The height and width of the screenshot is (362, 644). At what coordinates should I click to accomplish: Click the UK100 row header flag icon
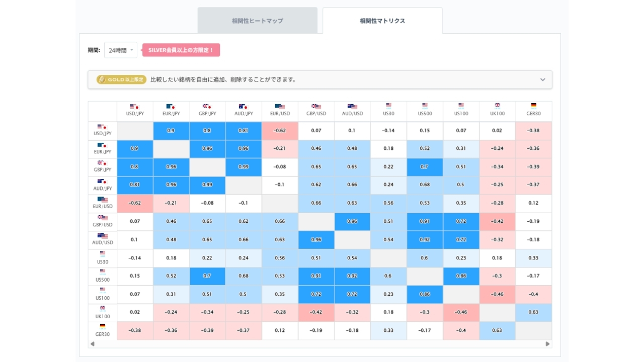(x=102, y=309)
